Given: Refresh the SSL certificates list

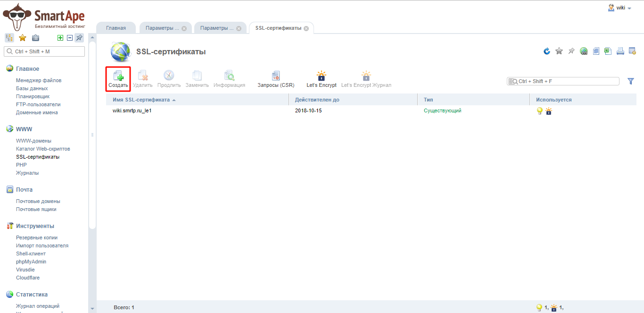Looking at the screenshot, I should pos(547,51).
